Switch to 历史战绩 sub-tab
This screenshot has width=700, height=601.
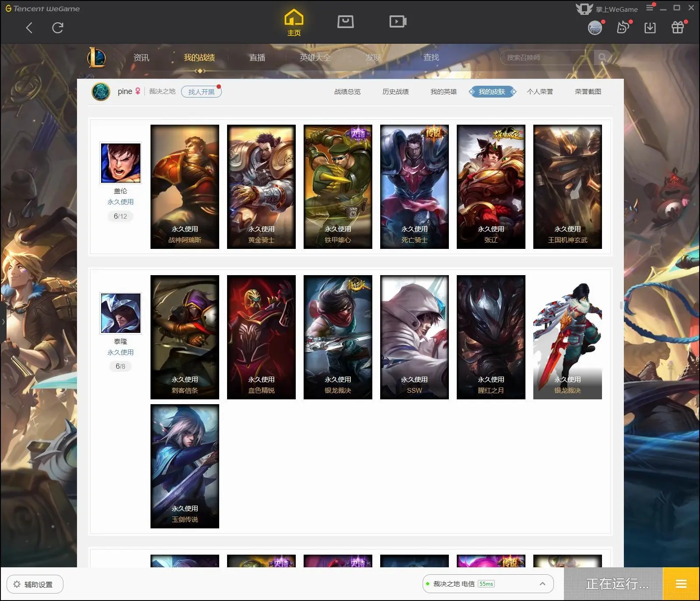click(x=395, y=91)
